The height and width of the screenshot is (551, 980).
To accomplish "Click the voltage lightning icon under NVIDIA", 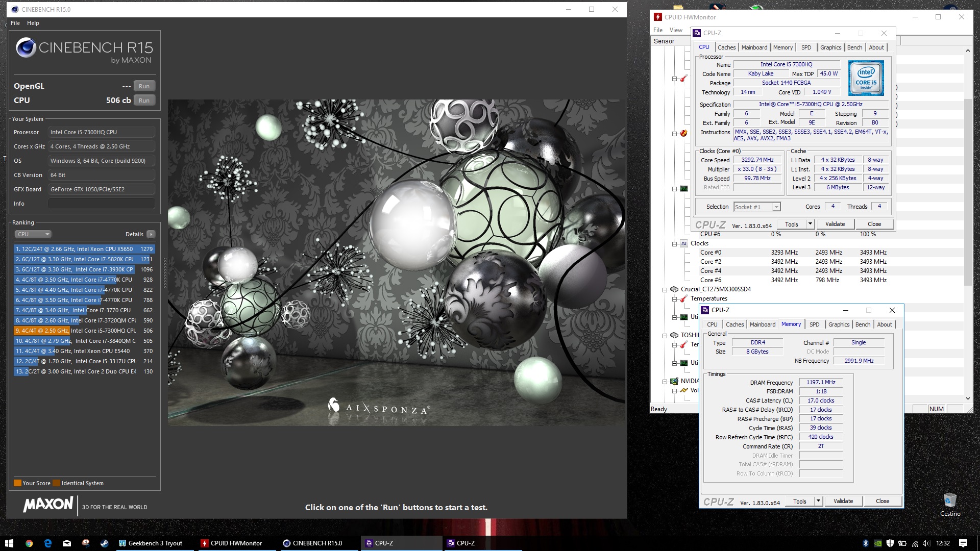I will (x=683, y=390).
